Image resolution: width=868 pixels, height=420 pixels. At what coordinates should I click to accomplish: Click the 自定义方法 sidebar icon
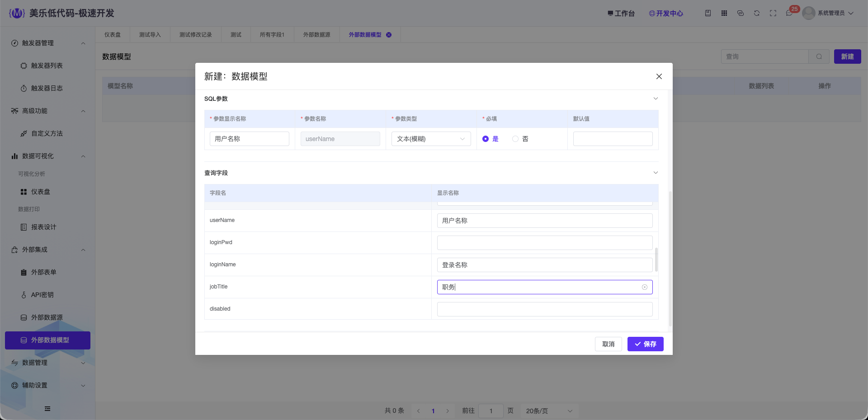[24, 133]
